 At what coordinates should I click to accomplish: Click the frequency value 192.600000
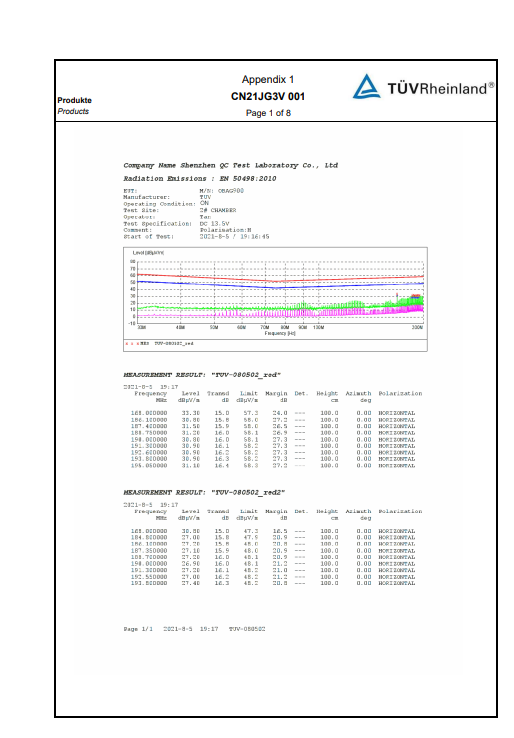point(149,452)
